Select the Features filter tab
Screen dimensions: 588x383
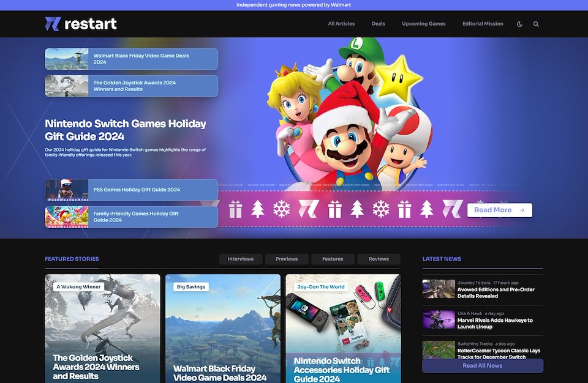333,259
